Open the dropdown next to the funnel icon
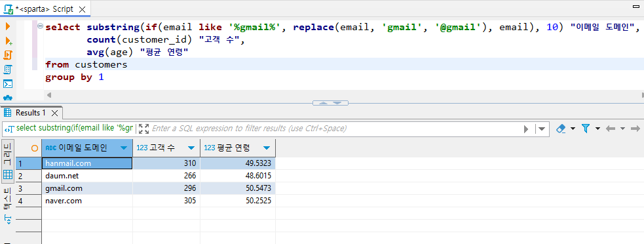 [x=597, y=129]
